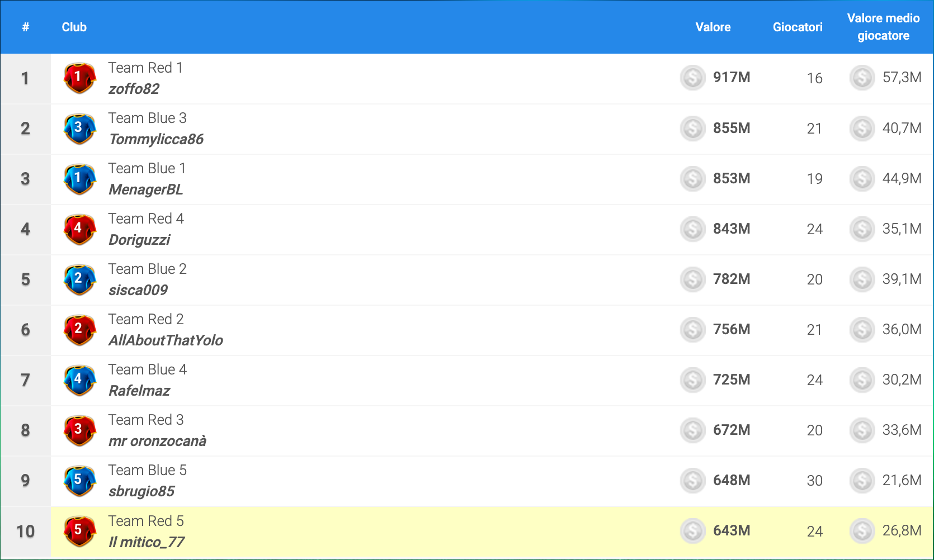Click the average value 21,6M
934x560 pixels.
coord(902,480)
